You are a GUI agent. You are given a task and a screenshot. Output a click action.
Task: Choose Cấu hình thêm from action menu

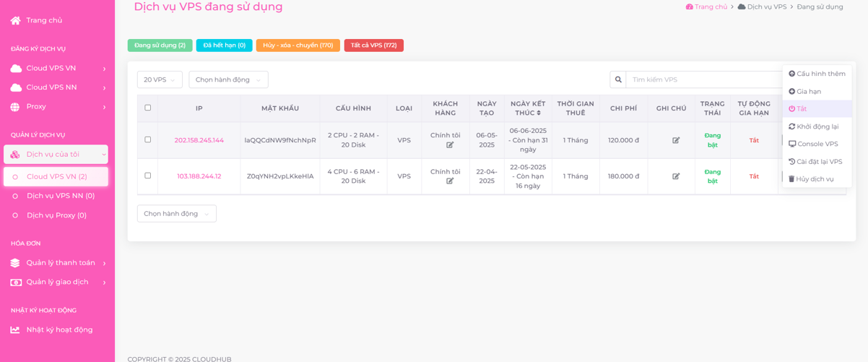pos(817,74)
